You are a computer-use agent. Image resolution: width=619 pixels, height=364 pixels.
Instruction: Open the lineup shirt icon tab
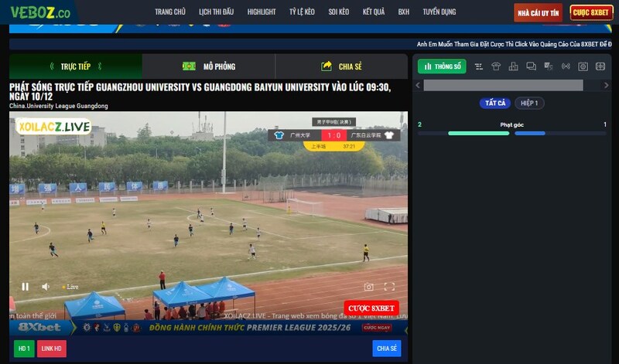tap(496, 66)
